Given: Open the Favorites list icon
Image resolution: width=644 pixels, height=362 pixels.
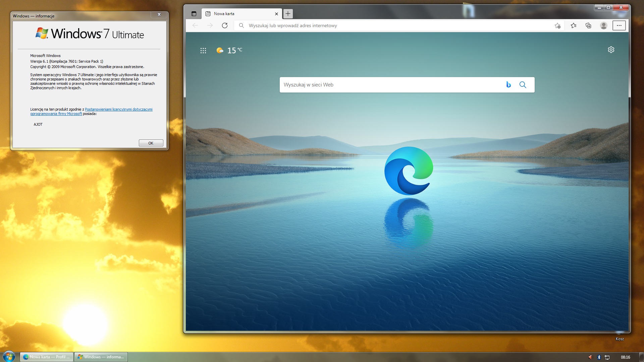Looking at the screenshot, I should (574, 25).
